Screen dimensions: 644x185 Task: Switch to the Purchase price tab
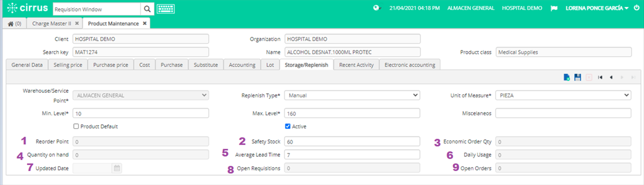click(x=111, y=65)
